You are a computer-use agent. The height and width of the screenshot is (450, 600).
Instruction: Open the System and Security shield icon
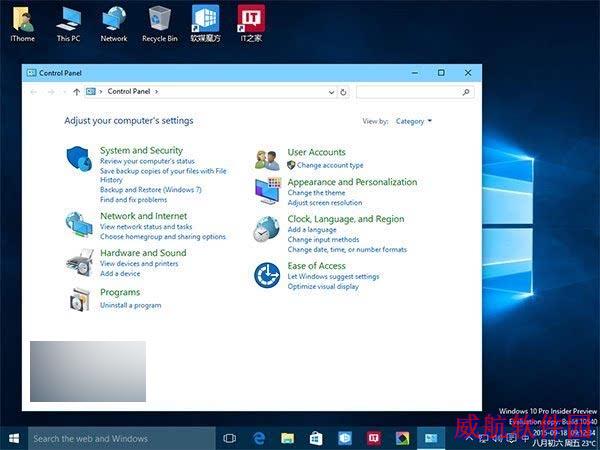pyautogui.click(x=79, y=158)
